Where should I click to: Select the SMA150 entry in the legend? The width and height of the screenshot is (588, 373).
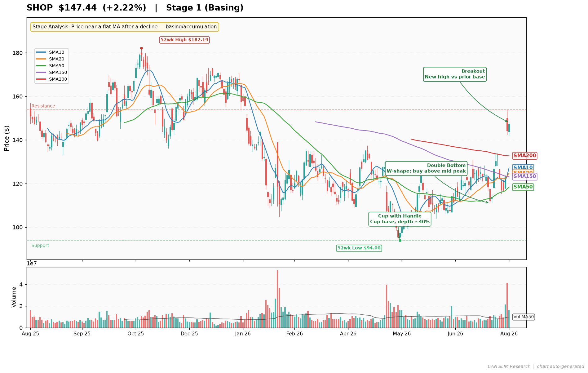pos(52,73)
